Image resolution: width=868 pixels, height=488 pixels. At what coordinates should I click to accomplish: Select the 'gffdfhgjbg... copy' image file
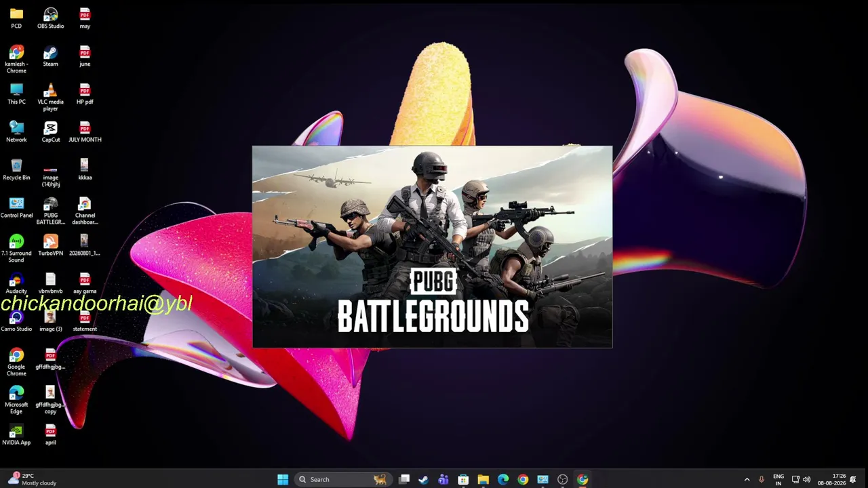coord(50,401)
